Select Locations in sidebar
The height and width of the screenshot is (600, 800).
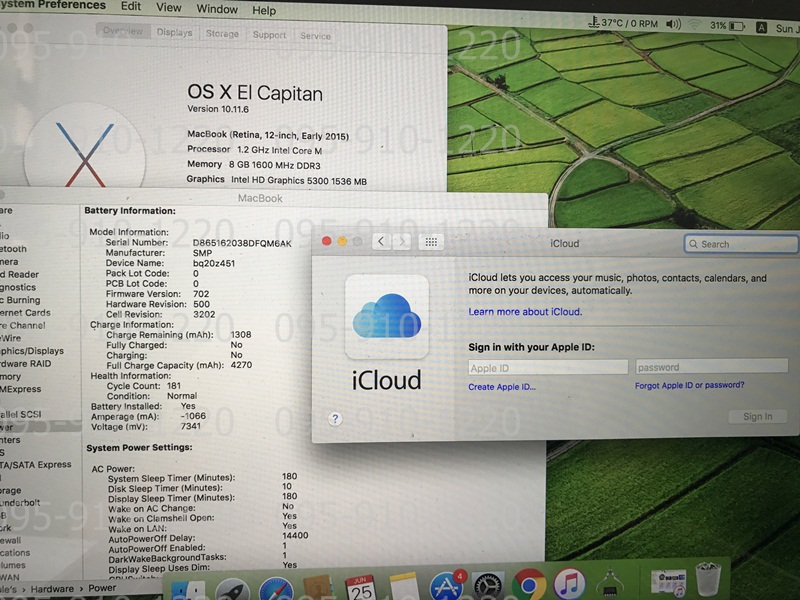point(15,553)
